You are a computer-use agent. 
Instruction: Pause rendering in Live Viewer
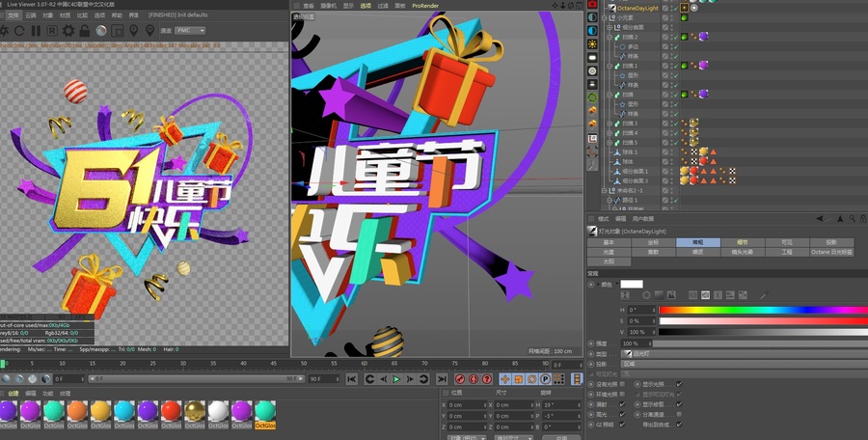point(36,31)
